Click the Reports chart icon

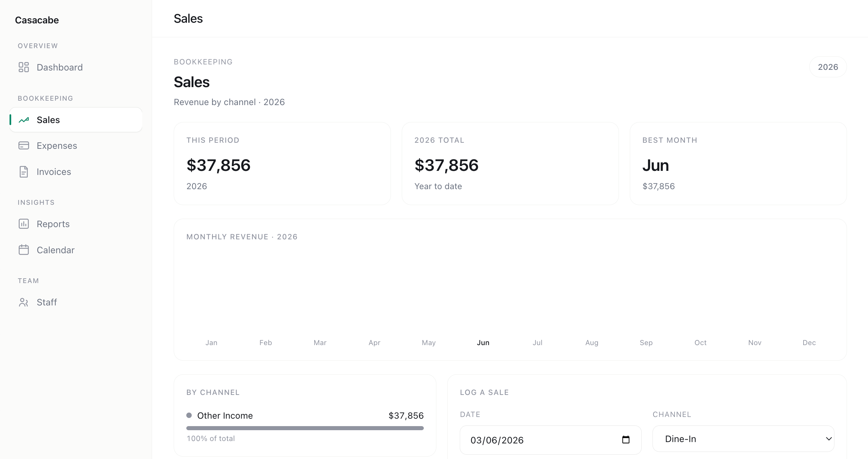(x=24, y=224)
